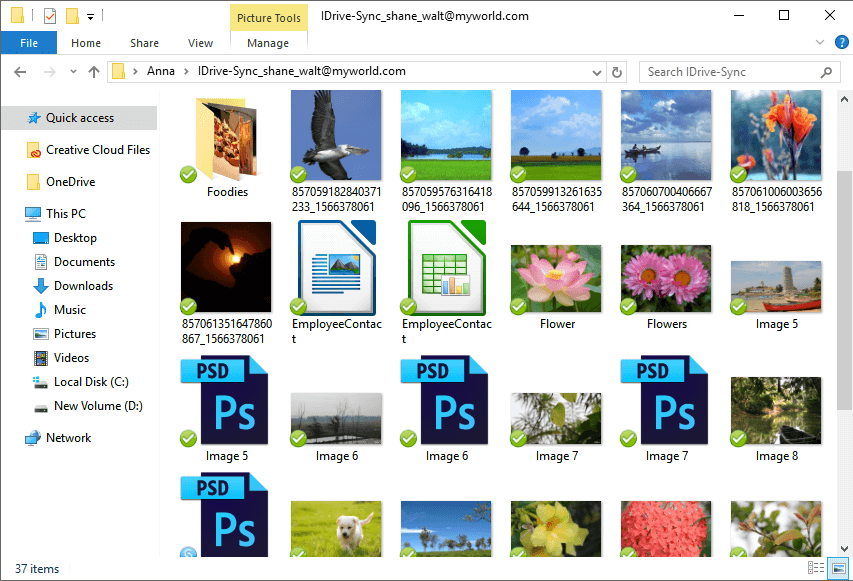Click the Properties icon in title bar

50,16
